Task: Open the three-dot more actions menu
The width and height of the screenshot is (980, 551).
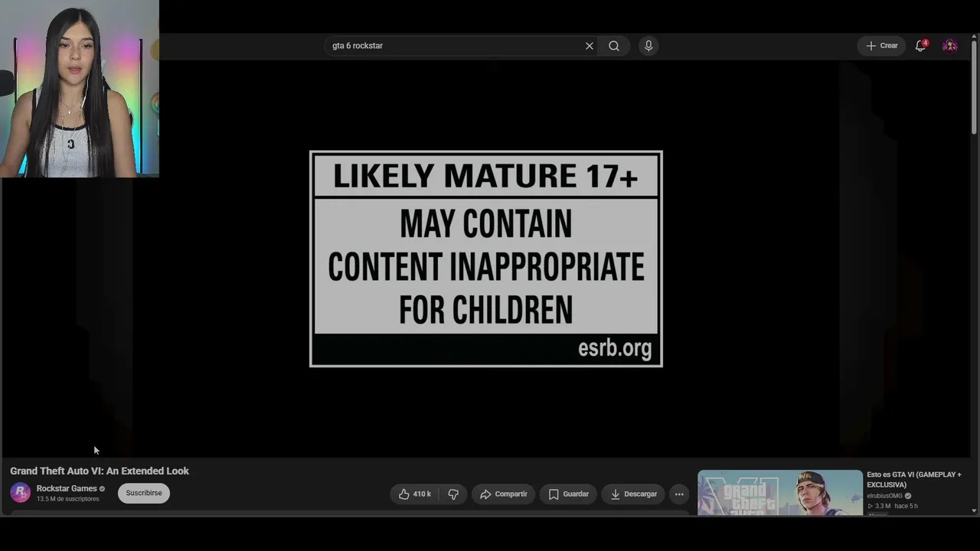Action: [x=679, y=494]
